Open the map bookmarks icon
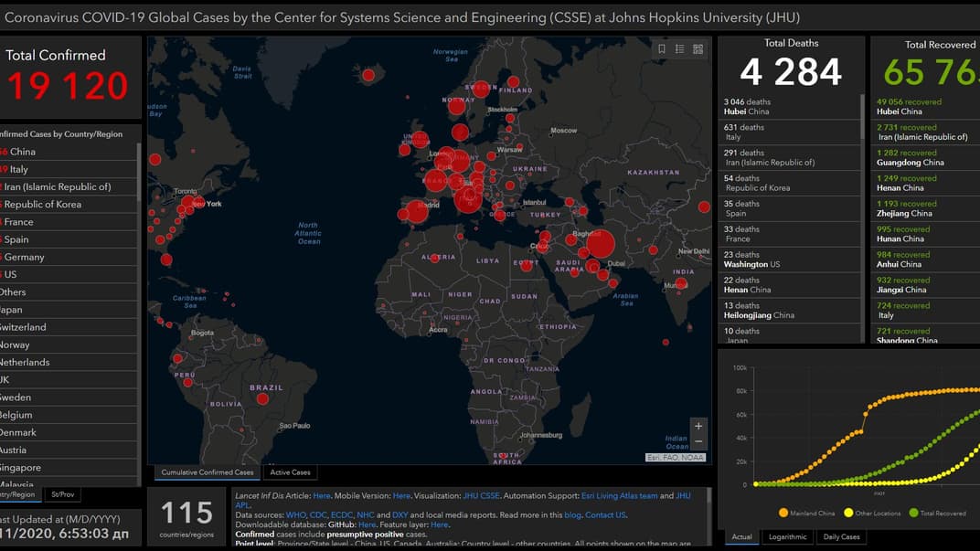This screenshot has height=551, width=980. pos(662,49)
